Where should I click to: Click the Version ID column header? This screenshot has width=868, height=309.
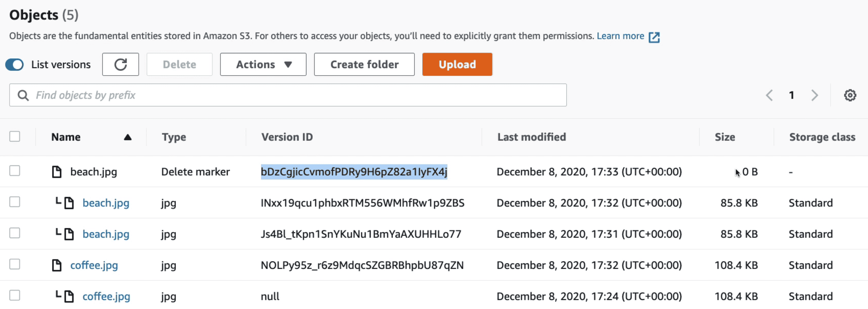pyautogui.click(x=287, y=137)
